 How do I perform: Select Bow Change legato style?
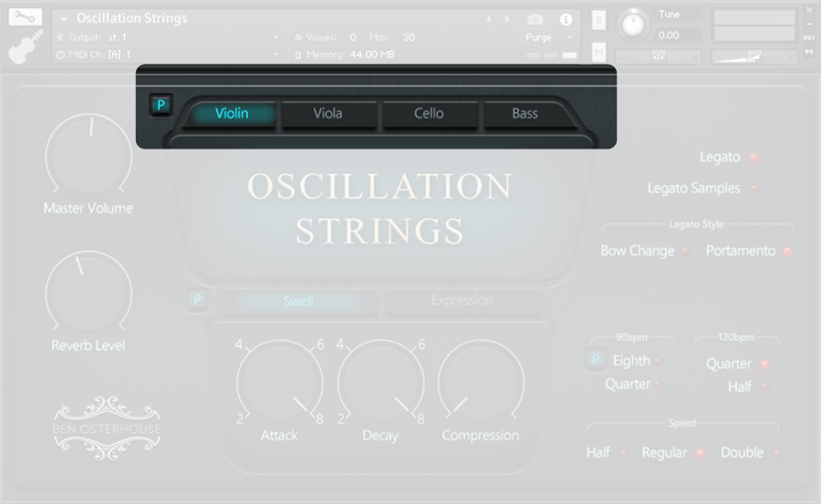pos(685,252)
